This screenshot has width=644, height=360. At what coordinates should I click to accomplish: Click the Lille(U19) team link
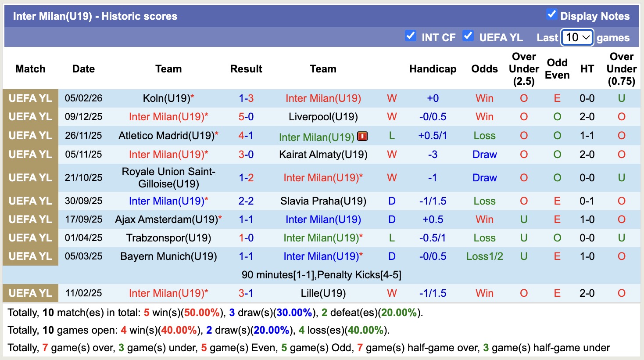[323, 293]
